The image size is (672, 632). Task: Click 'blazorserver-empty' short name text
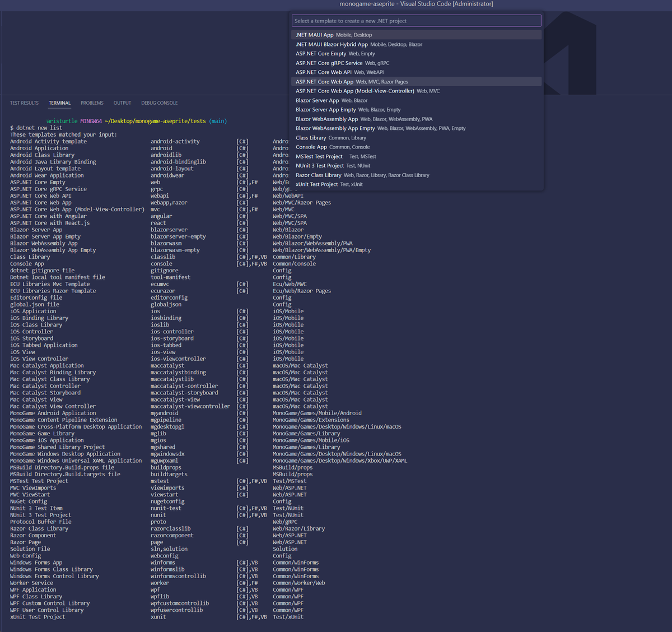click(178, 236)
